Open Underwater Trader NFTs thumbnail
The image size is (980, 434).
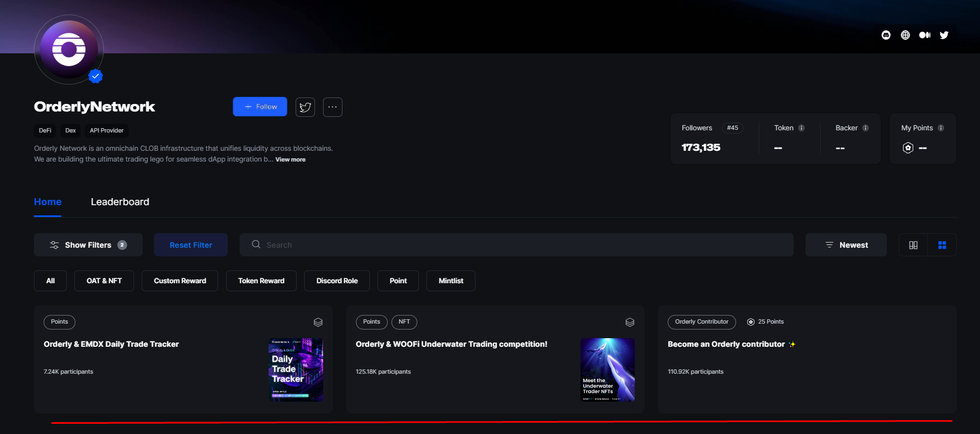pyautogui.click(x=608, y=369)
